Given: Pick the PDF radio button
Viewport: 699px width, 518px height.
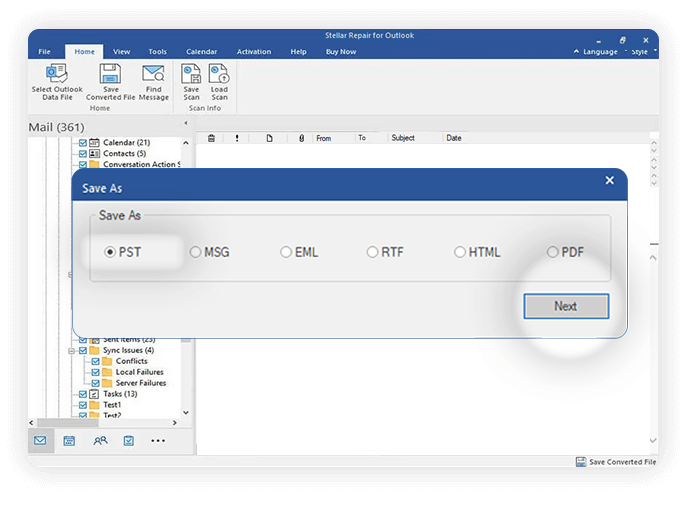Looking at the screenshot, I should click(x=552, y=252).
